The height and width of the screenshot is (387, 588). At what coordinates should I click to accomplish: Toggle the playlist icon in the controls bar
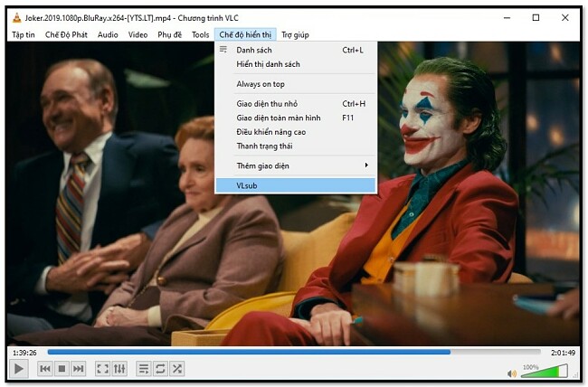click(x=144, y=369)
